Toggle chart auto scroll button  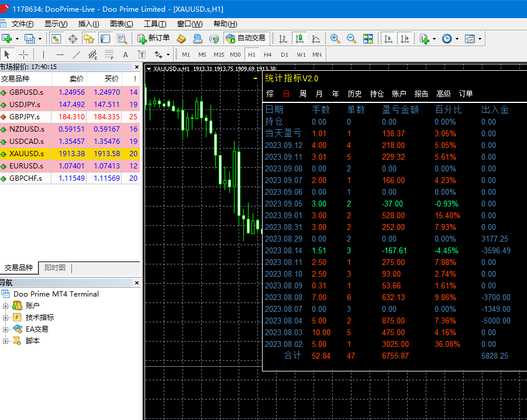pos(388,39)
